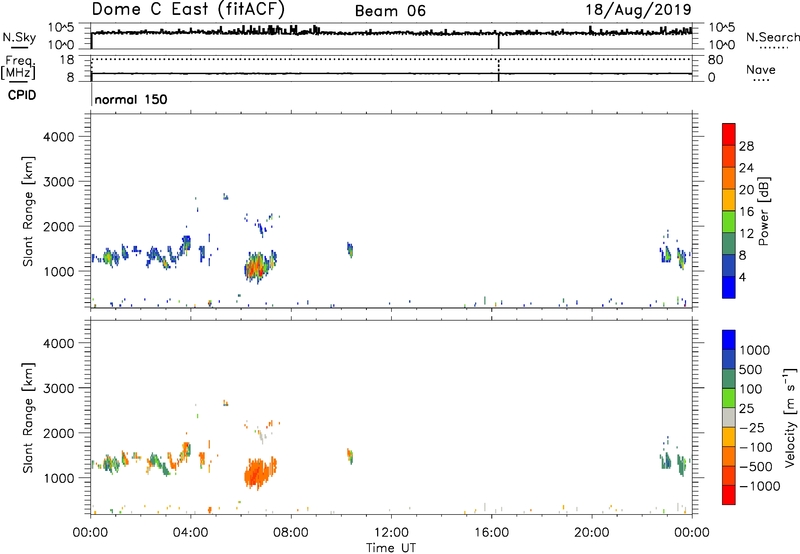Click "Slant Range [km]" on the velocity panel

(28, 418)
